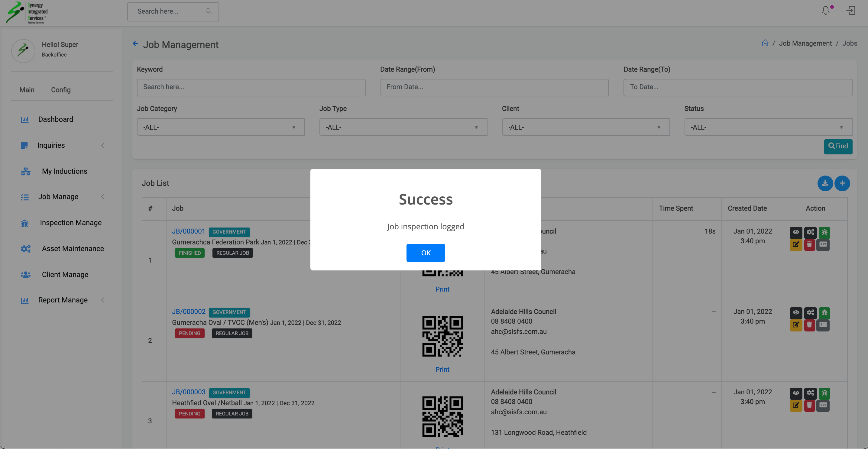Open the Status filter dropdown

768,127
